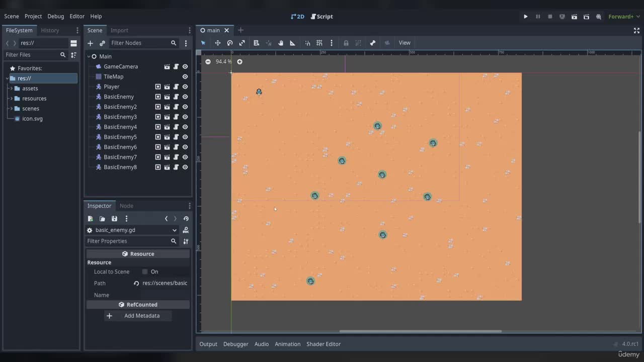
Task: Select the TileMap node
Action: 113,76
